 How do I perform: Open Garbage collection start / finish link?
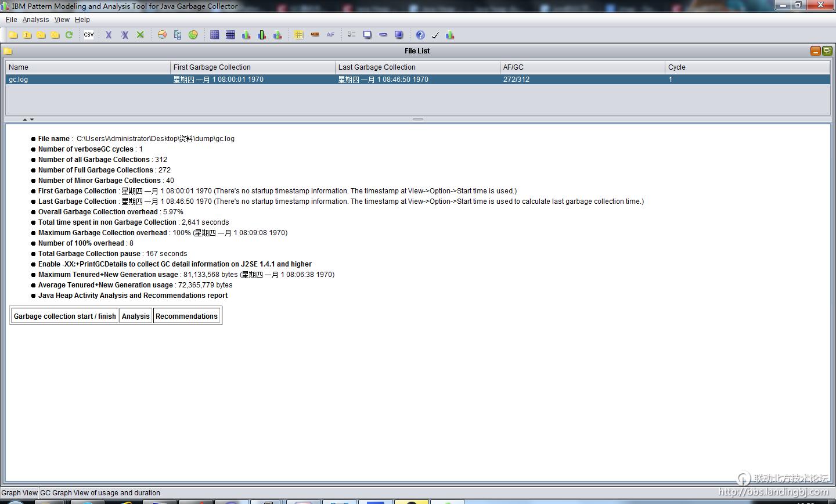(x=64, y=316)
